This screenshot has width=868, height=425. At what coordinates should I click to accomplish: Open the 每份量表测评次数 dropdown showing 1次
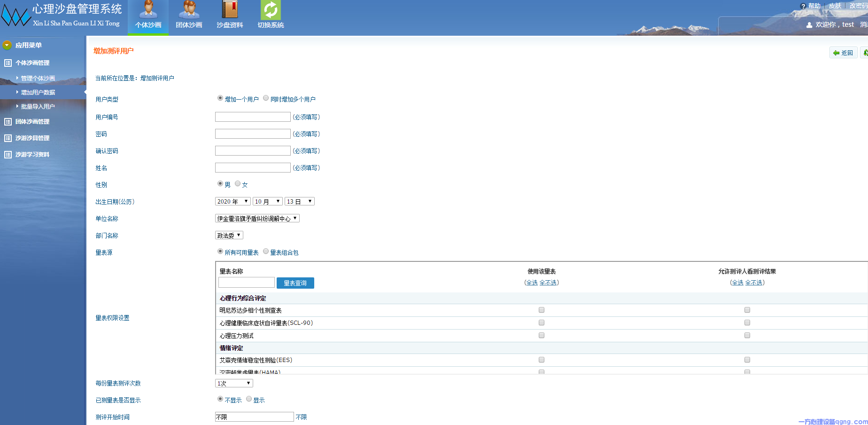pyautogui.click(x=233, y=383)
